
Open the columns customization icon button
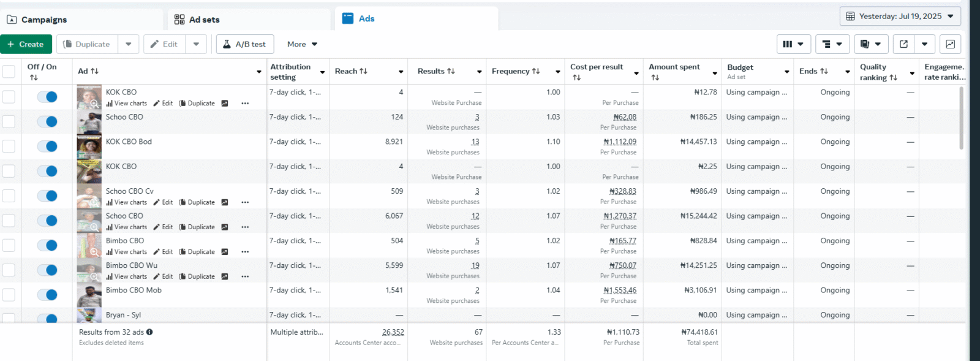794,44
